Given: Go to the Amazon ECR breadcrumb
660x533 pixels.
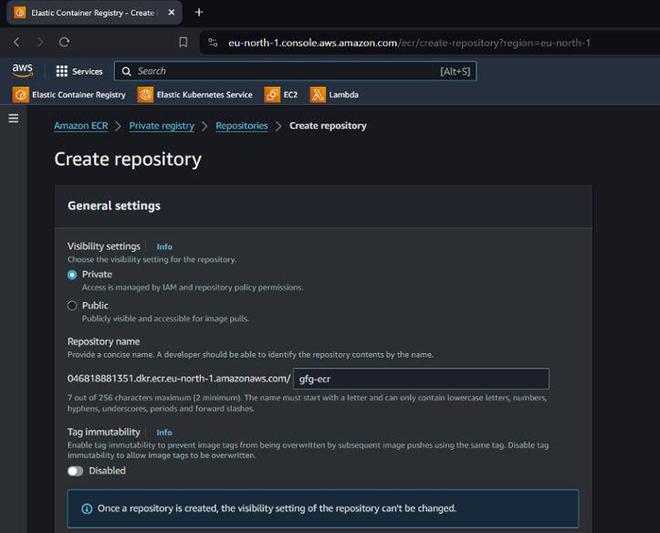Looking at the screenshot, I should point(81,126).
